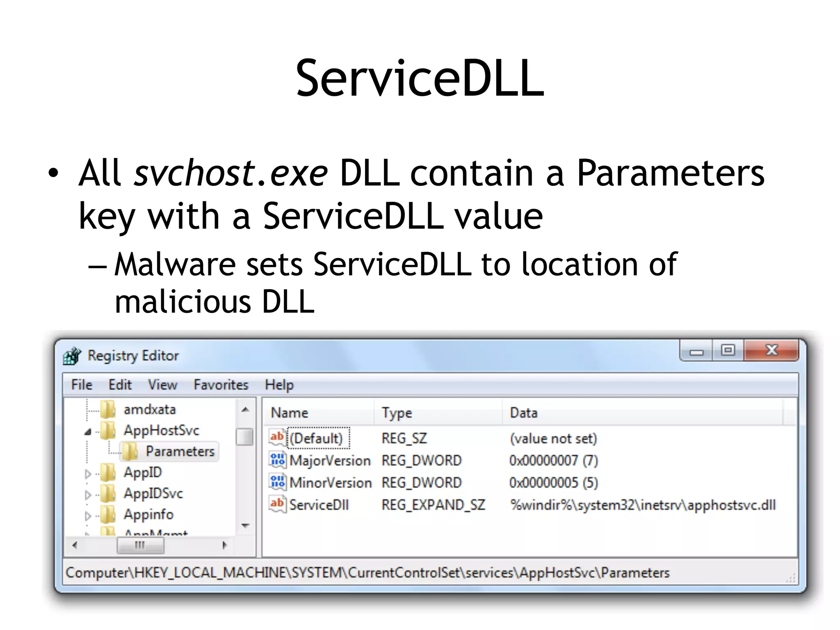Viewport: 840px width, 630px height.
Task: Click the Appinfo folder icon
Action: coord(108,514)
